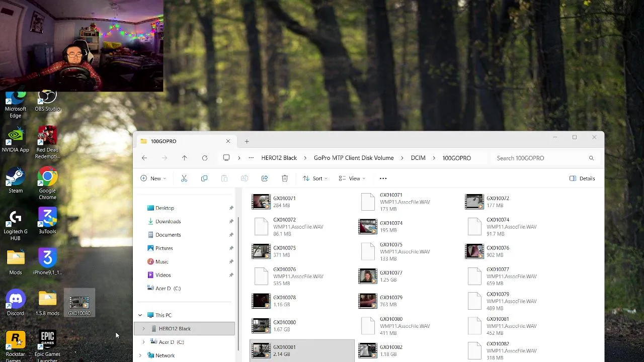This screenshot has width=644, height=362.
Task: Select Red Dead Redemption shortcut
Action: (x=47, y=143)
